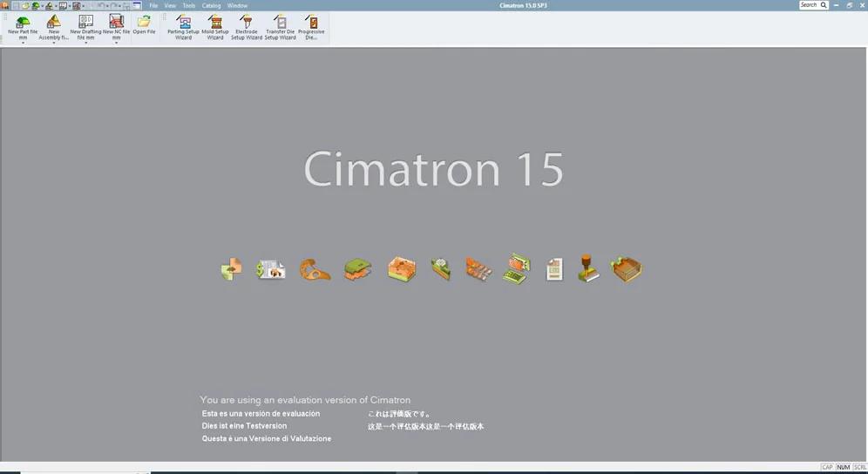Click the orange mold base block icon

coord(403,269)
